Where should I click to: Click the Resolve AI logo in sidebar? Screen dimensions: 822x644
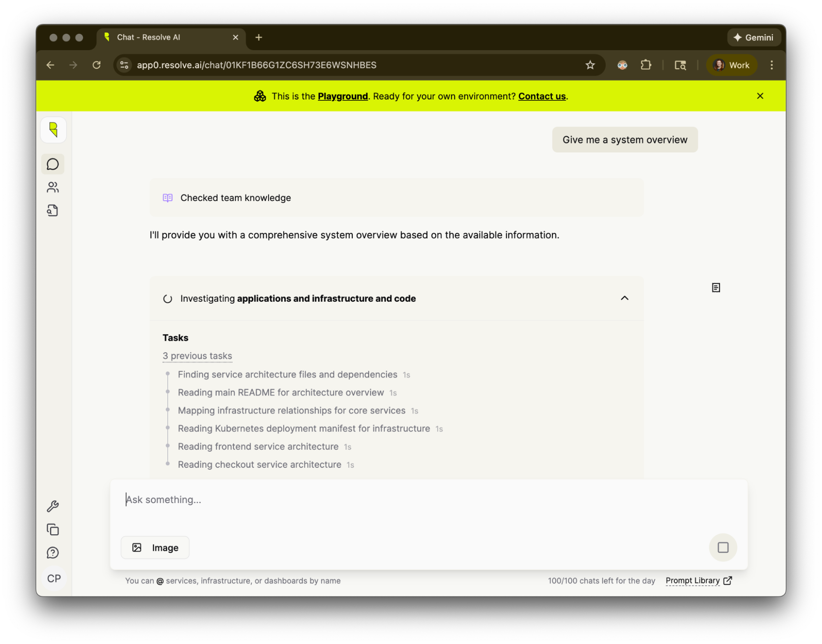pos(53,130)
